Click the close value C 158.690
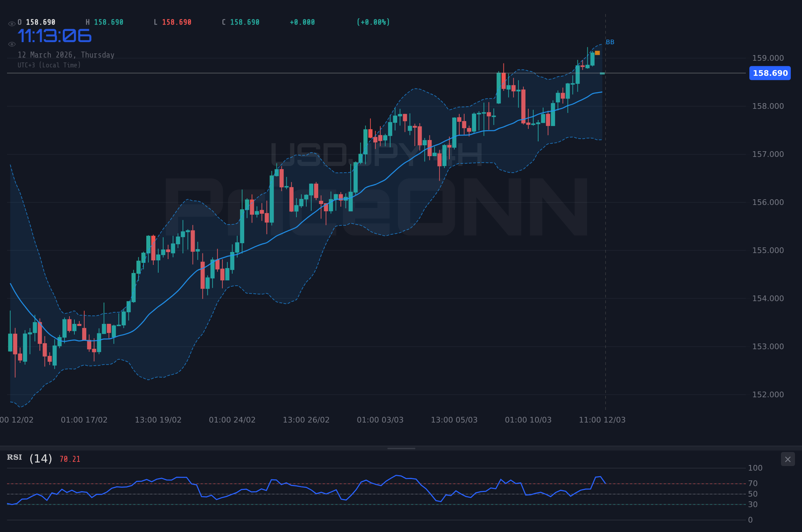The image size is (802, 532). (x=241, y=22)
